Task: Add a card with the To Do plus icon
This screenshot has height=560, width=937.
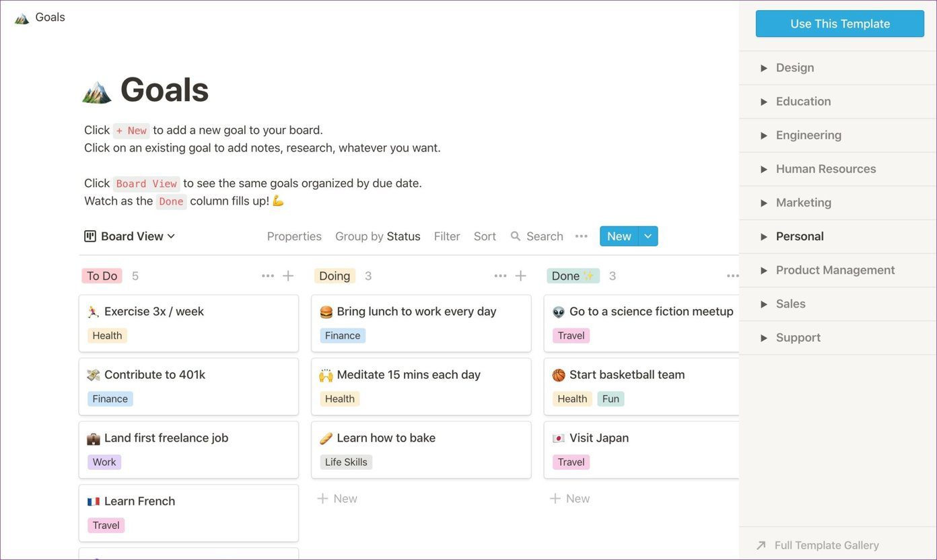Action: click(x=288, y=276)
